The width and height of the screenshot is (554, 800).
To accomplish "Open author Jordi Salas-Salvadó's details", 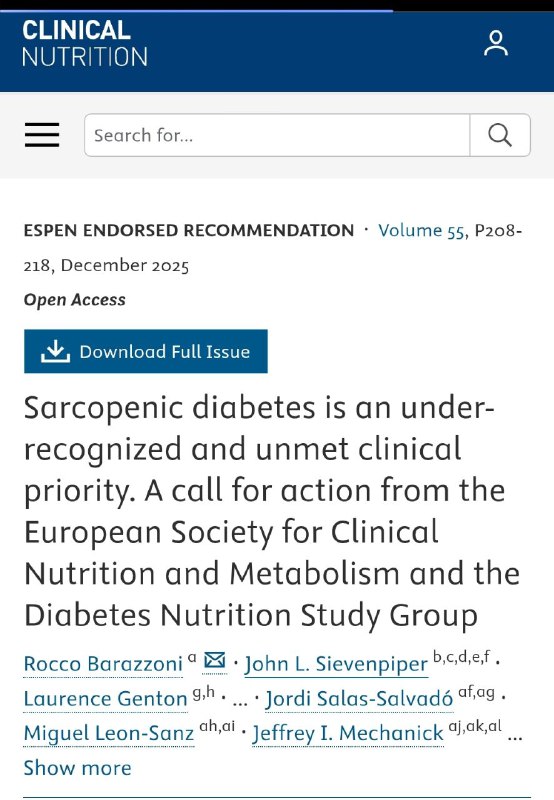I will click(x=359, y=699).
